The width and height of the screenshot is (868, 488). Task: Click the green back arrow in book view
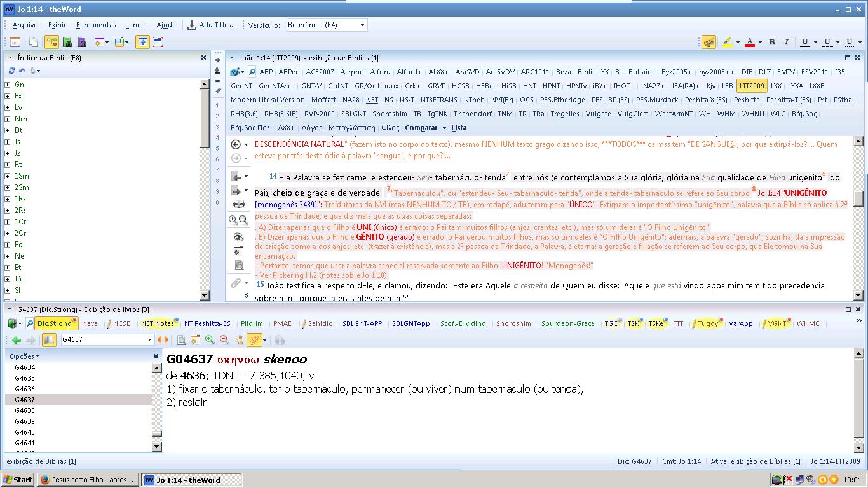tap(15, 340)
